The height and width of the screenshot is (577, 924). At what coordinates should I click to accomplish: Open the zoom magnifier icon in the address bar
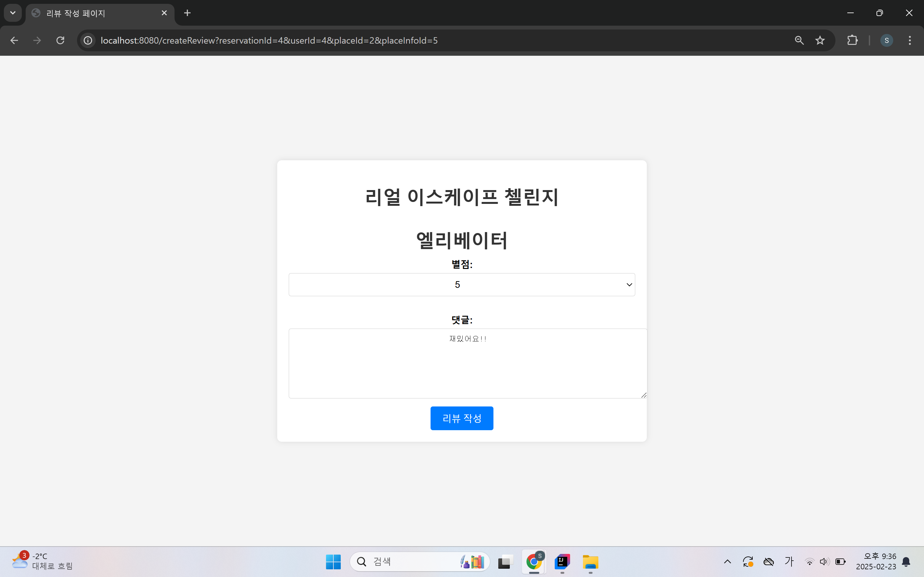(799, 40)
